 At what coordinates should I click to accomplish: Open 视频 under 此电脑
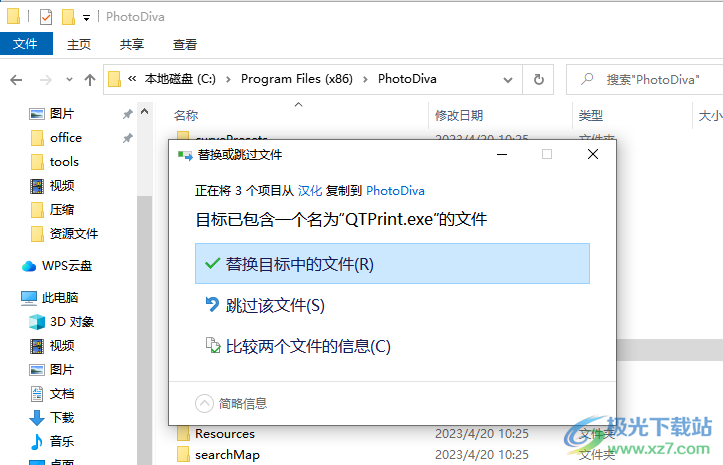(x=62, y=346)
